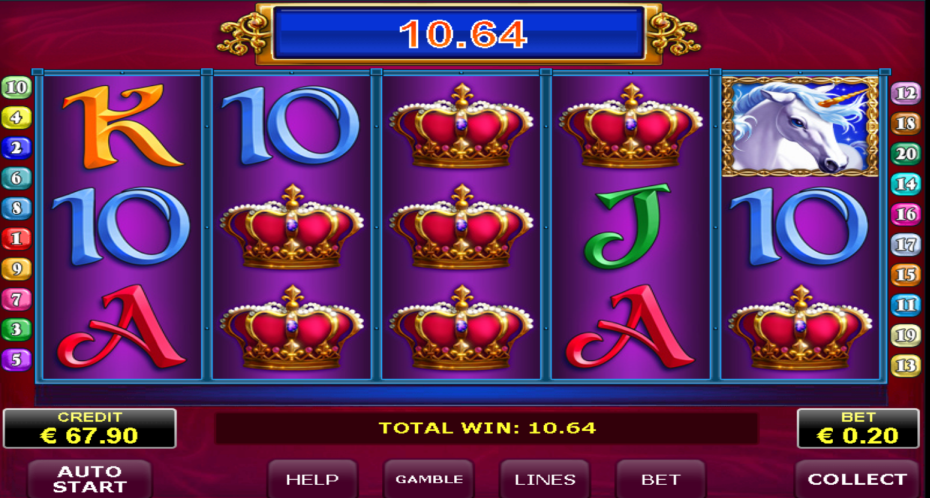Select payline marker number 10

(17, 88)
